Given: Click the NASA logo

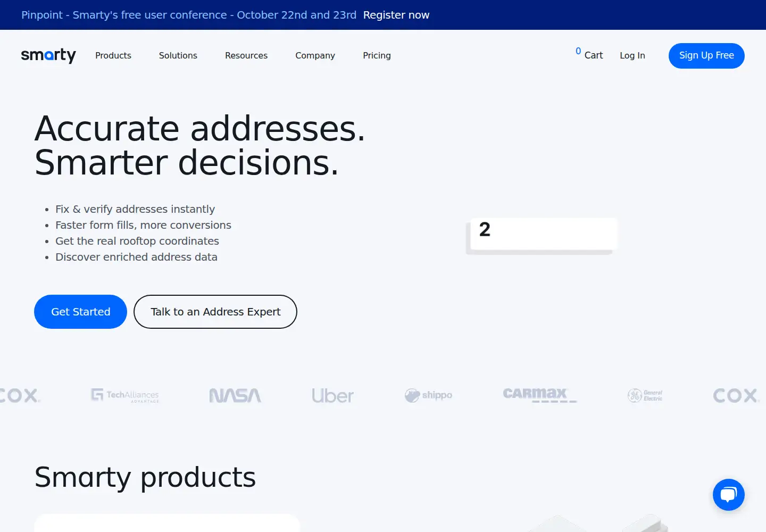Looking at the screenshot, I should click(x=235, y=395).
